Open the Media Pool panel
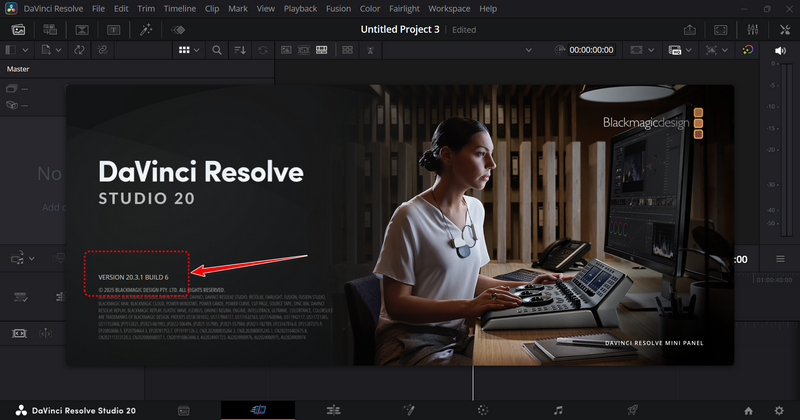This screenshot has width=800, height=420. 19,30
